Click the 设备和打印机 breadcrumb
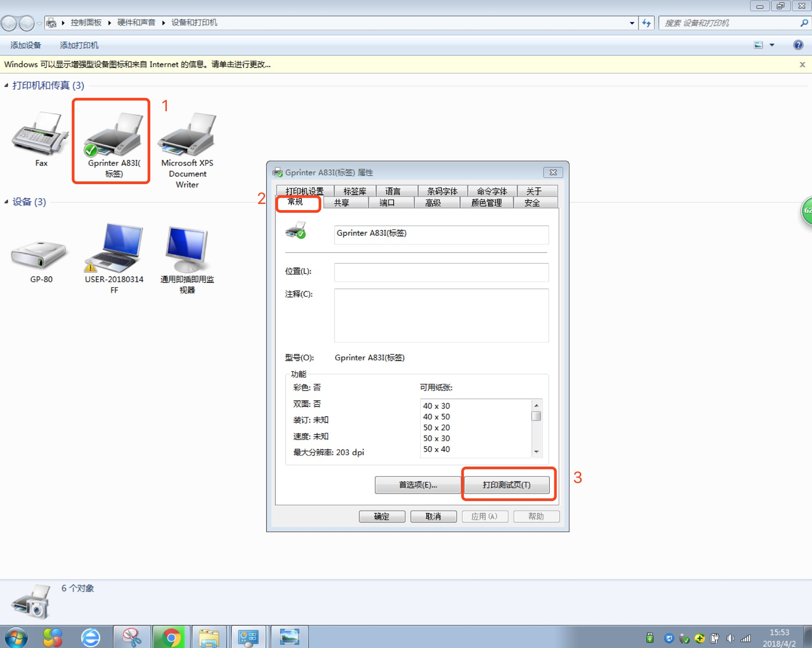This screenshot has width=812, height=648. pos(194,23)
